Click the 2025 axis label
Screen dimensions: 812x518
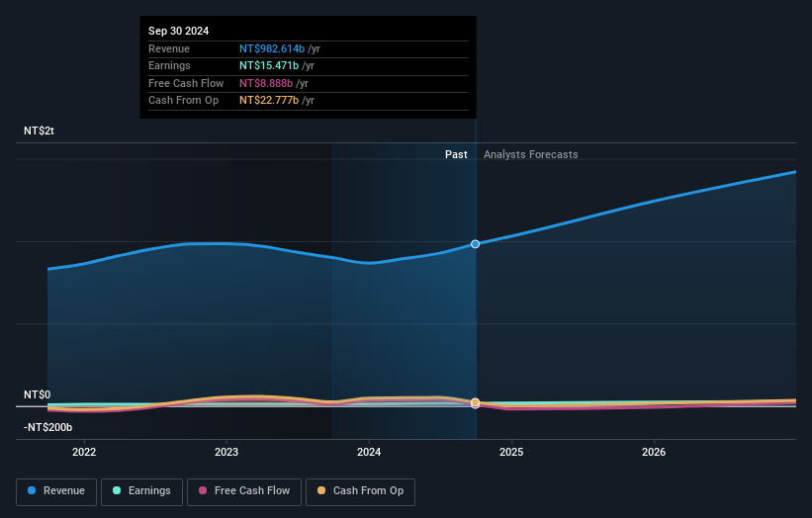click(511, 452)
